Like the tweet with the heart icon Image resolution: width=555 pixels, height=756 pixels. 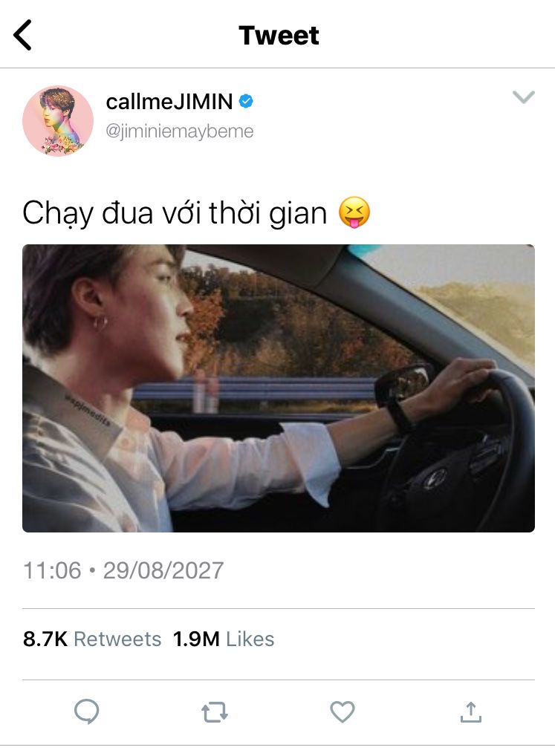pos(343,711)
